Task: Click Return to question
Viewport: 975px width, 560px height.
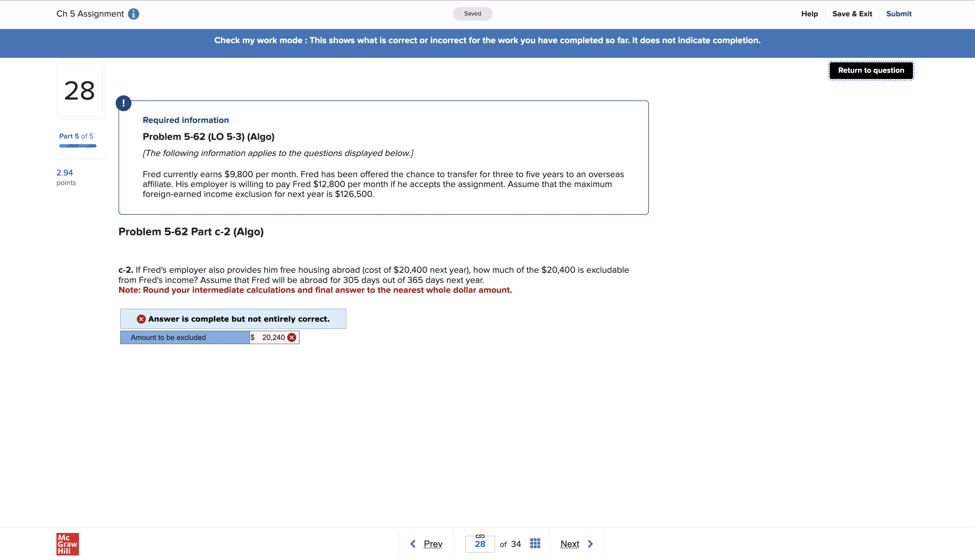Action: pos(871,70)
